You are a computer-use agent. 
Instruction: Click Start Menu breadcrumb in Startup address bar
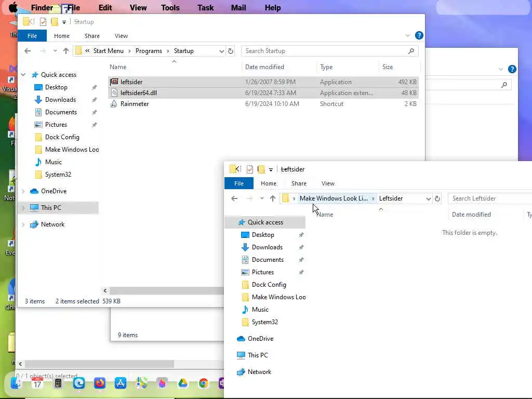pos(108,51)
